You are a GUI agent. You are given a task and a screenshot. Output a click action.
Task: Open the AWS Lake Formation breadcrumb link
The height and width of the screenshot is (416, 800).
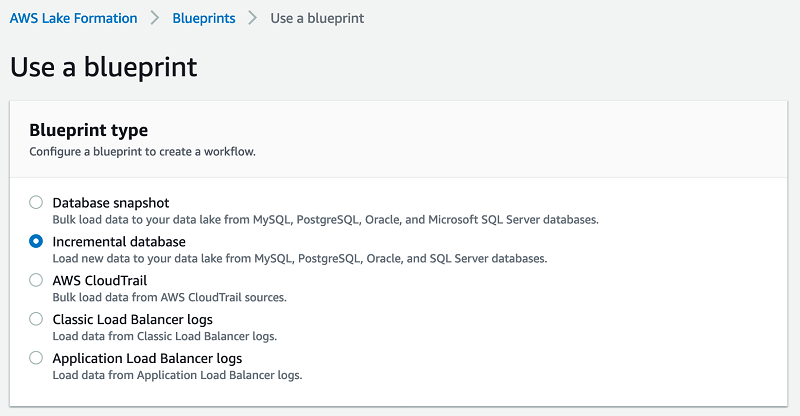[x=72, y=18]
